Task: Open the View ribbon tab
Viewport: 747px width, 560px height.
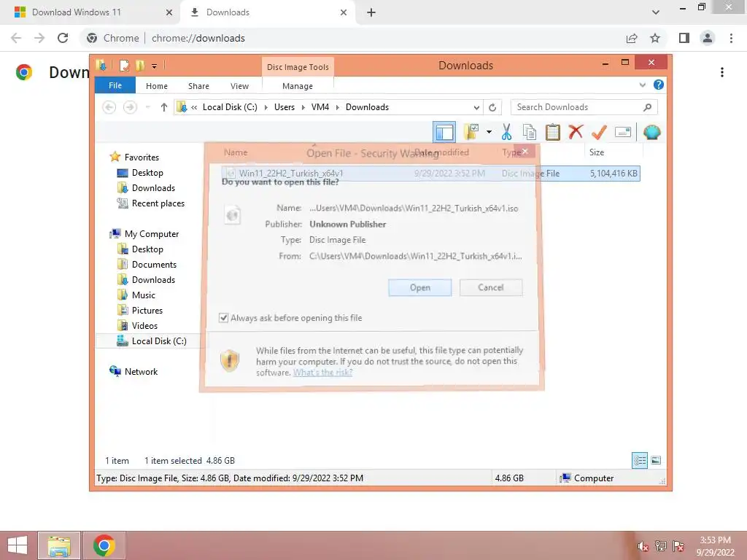Action: pos(239,86)
